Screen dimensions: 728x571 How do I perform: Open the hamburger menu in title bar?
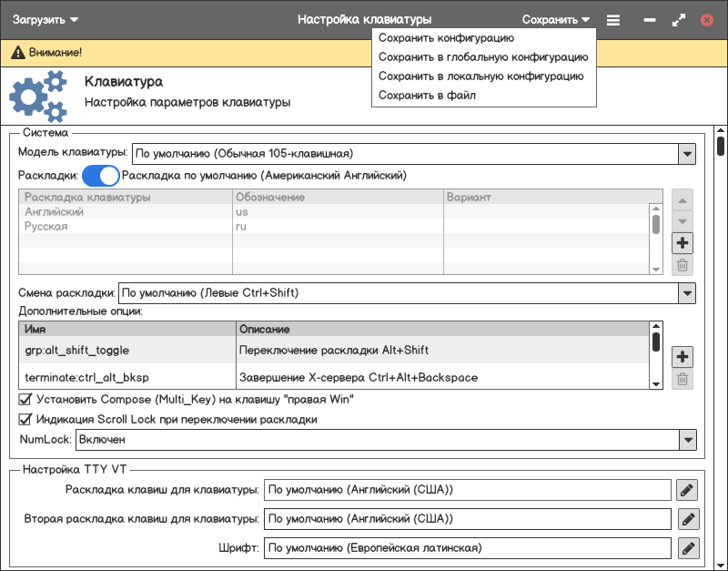tap(613, 19)
